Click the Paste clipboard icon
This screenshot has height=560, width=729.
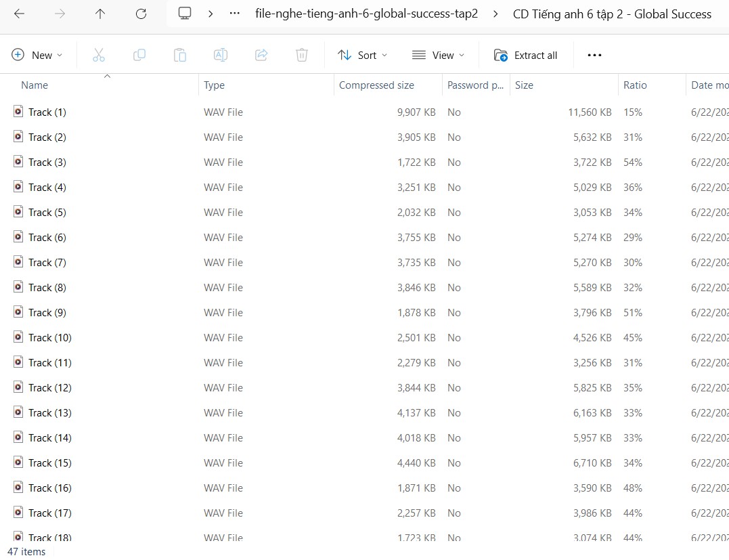[x=180, y=55]
